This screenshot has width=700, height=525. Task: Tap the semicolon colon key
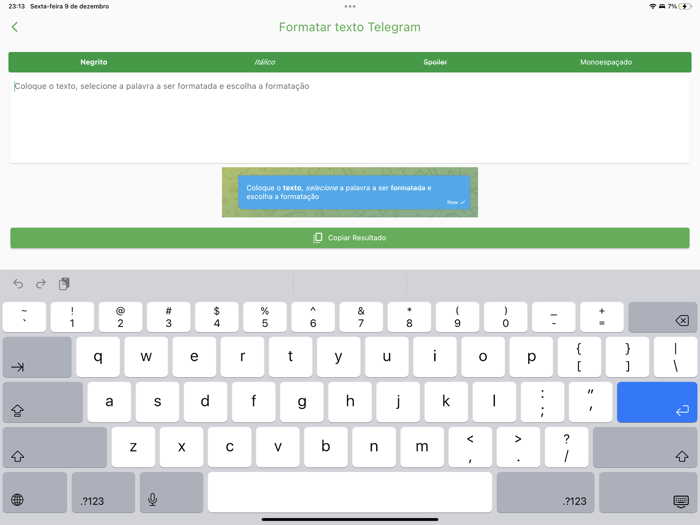point(542,402)
